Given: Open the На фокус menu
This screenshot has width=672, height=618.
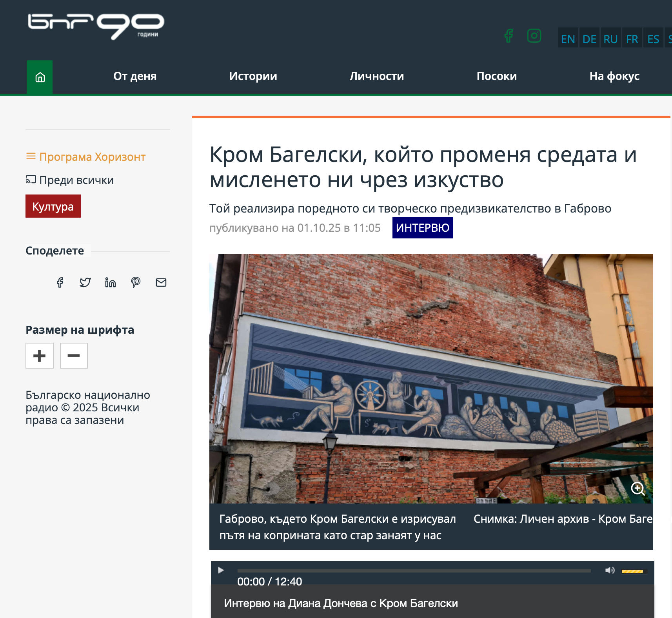Looking at the screenshot, I should pos(614,76).
